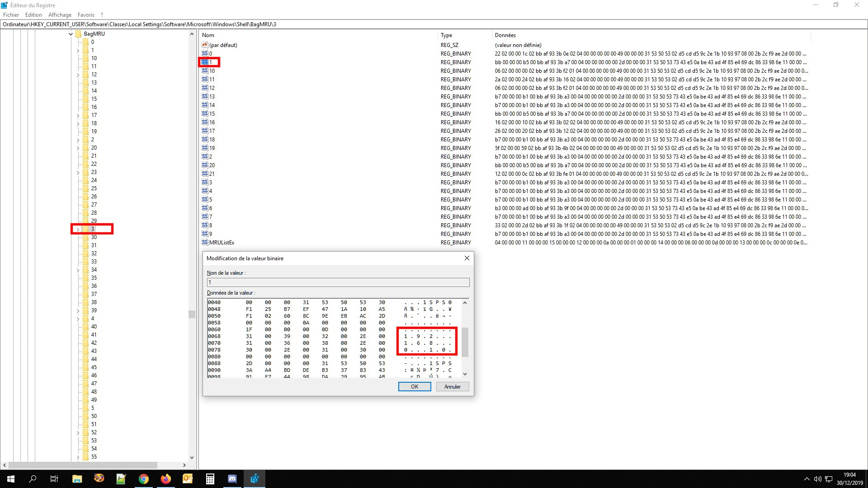Click binary value icon for MRUListEx

(205, 243)
